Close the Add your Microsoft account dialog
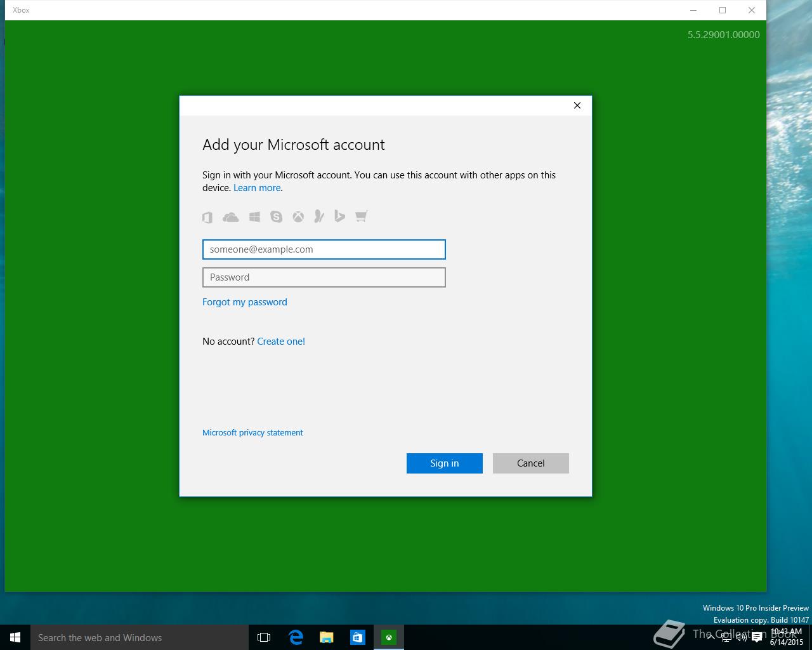The height and width of the screenshot is (650, 812). click(x=577, y=105)
